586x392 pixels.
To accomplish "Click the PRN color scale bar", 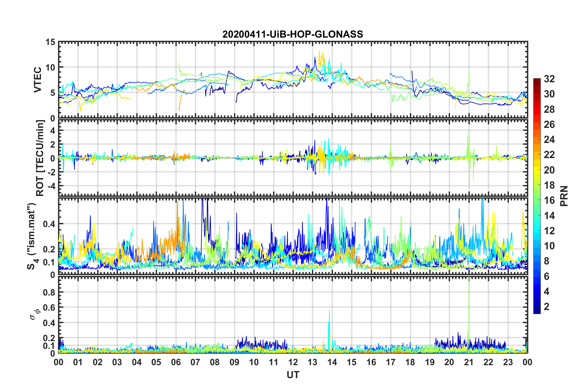I will (x=537, y=196).
